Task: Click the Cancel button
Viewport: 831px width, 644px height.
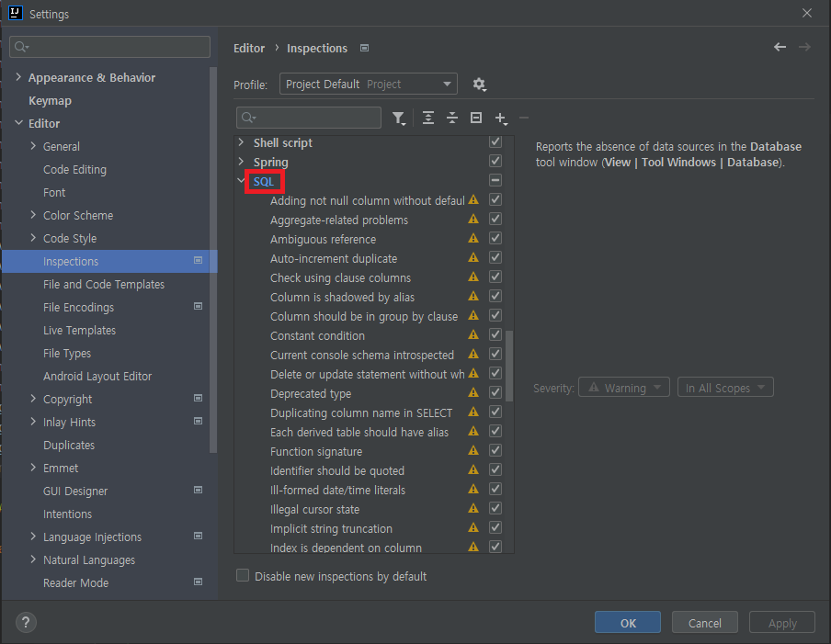Action: pyautogui.click(x=704, y=623)
